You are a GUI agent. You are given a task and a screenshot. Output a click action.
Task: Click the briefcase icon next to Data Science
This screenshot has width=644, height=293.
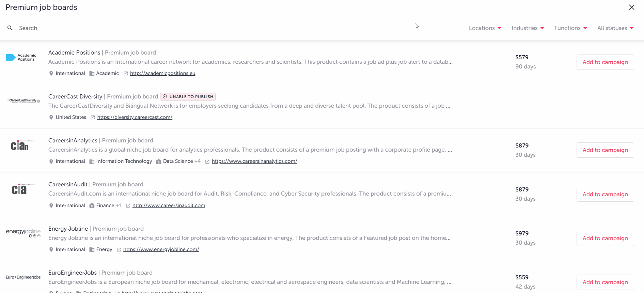click(158, 161)
